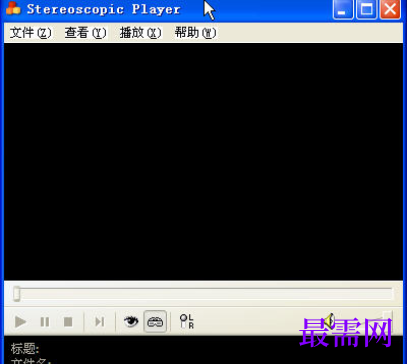The height and width of the screenshot is (364, 411).
Task: Click the black video display area
Action: (x=203, y=161)
